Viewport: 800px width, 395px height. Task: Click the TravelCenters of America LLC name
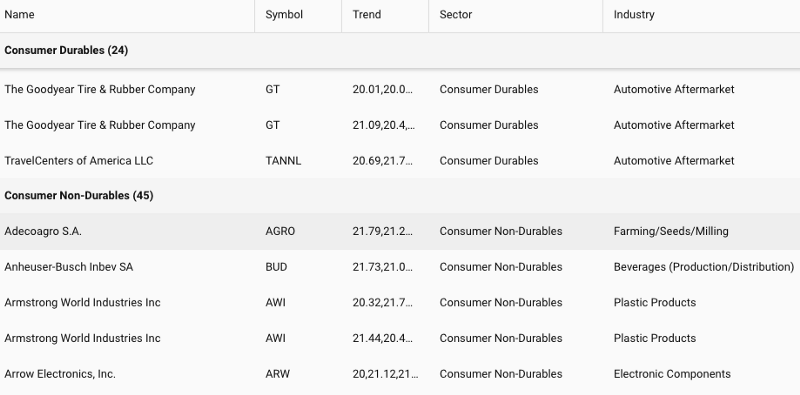pyautogui.click(x=79, y=161)
